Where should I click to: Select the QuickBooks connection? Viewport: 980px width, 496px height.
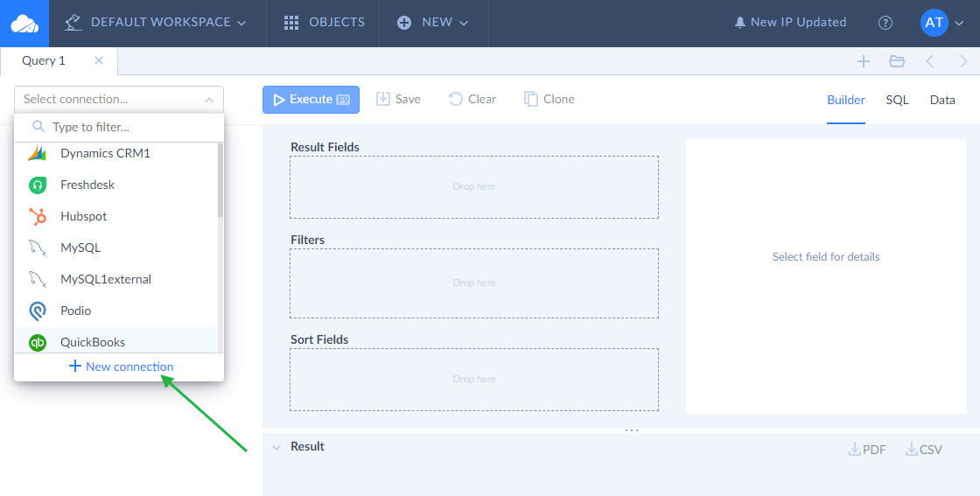point(93,342)
